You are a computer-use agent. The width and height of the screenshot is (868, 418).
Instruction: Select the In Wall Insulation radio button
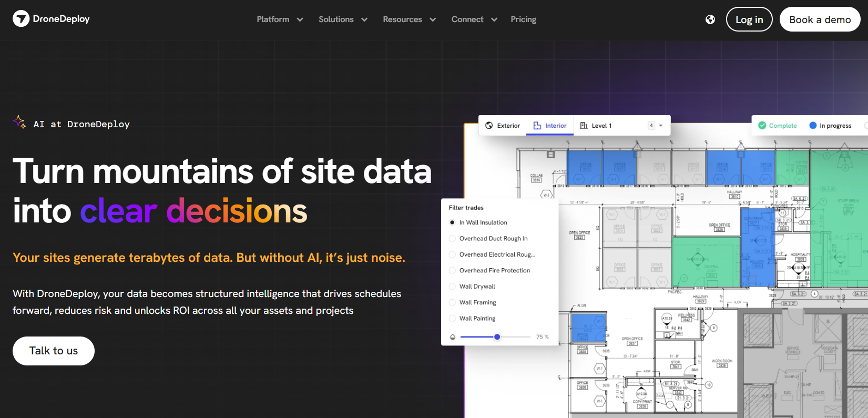pyautogui.click(x=452, y=223)
